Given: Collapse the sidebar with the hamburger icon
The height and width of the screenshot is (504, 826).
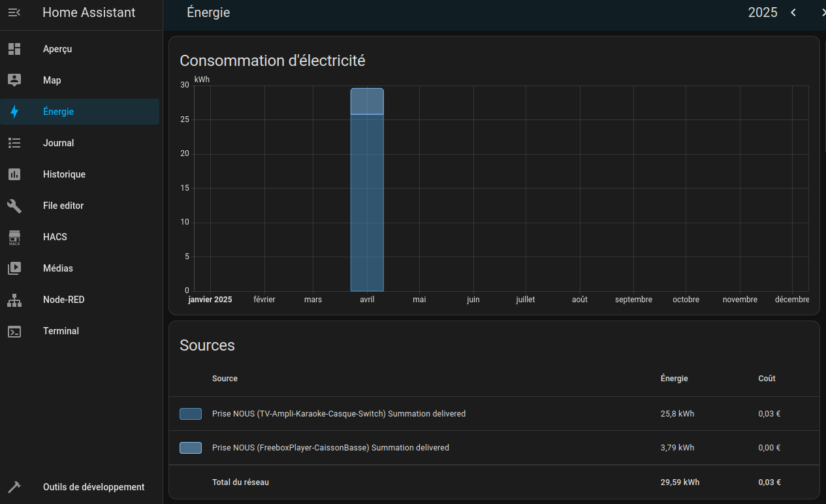Looking at the screenshot, I should (x=14, y=12).
